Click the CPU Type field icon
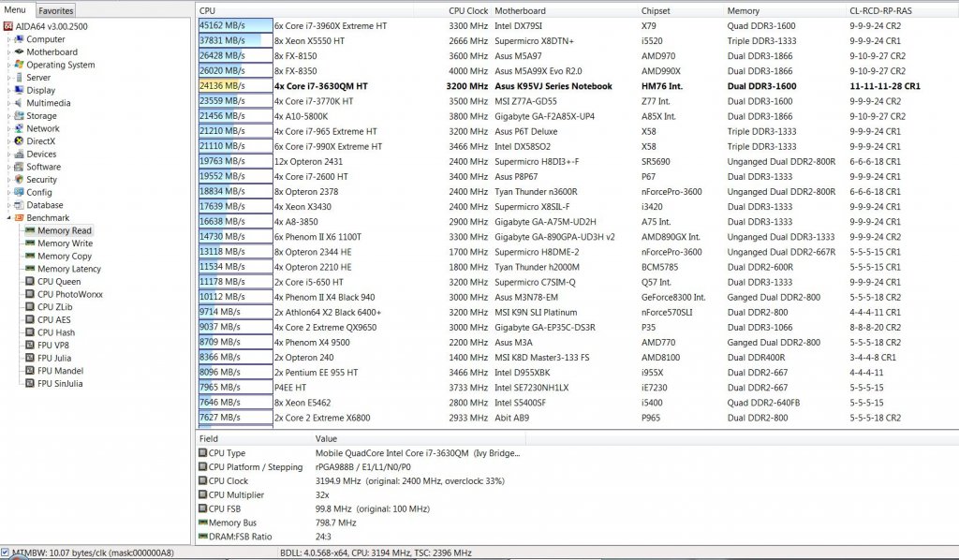The height and width of the screenshot is (560, 959). [x=202, y=453]
